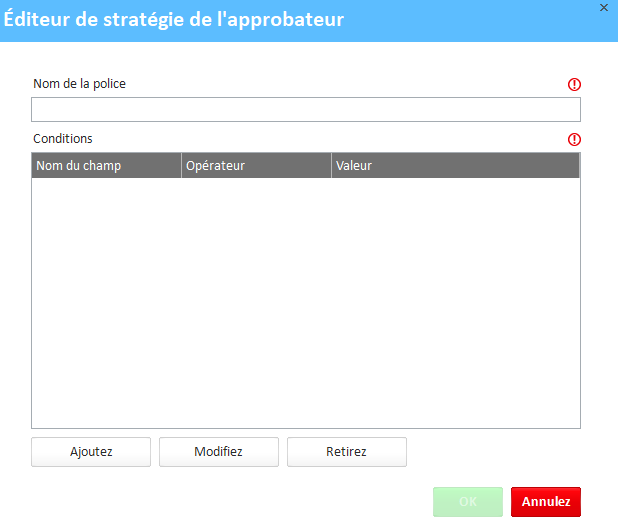The image size is (618, 528).
Task: Sort by the Nom du champ column header
Action: point(105,166)
